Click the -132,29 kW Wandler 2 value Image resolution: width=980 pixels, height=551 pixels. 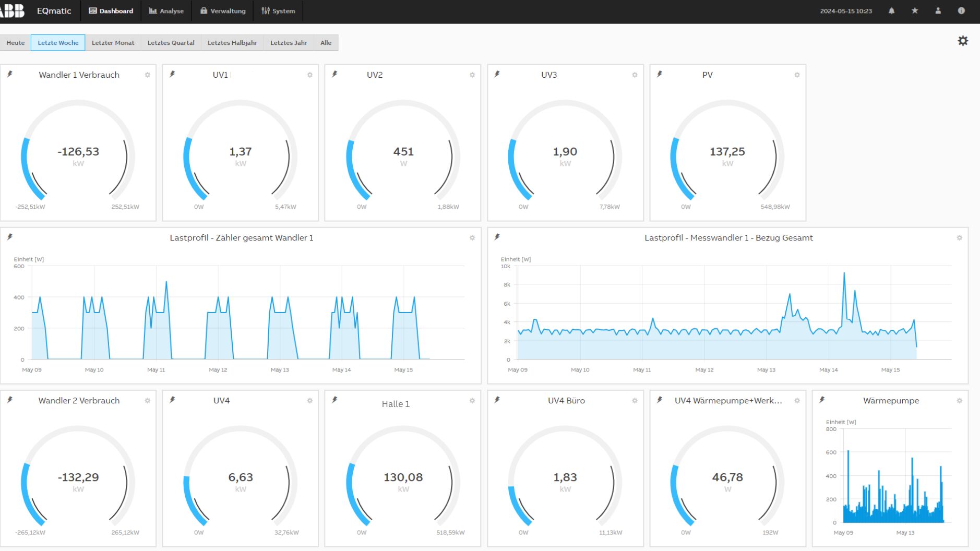pos(78,477)
